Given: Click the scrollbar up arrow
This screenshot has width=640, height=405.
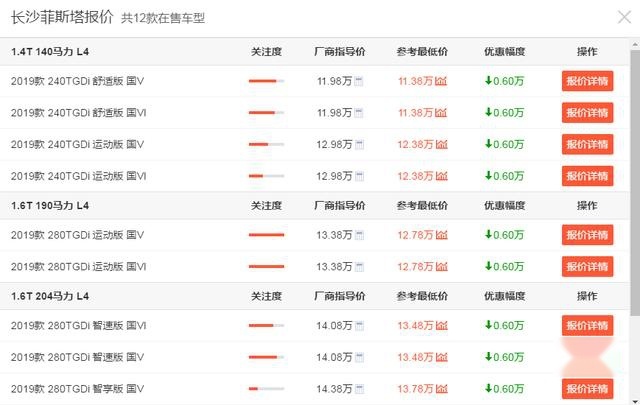Looking at the screenshot, I should pos(635,44).
